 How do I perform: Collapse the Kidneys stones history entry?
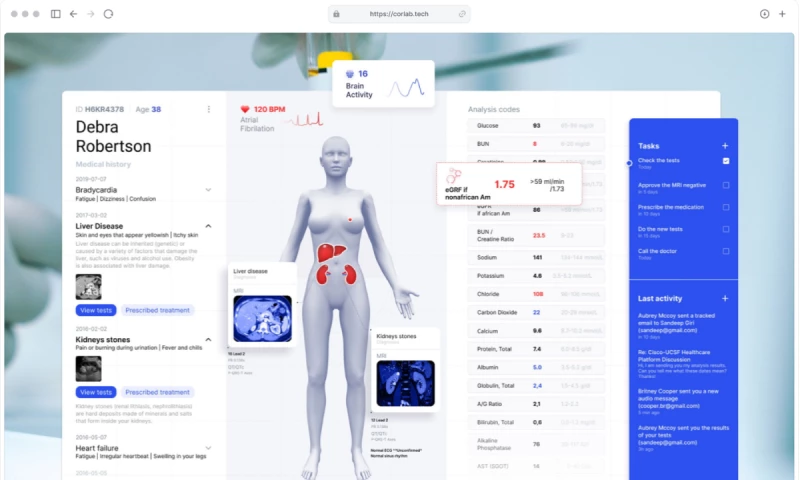(208, 340)
